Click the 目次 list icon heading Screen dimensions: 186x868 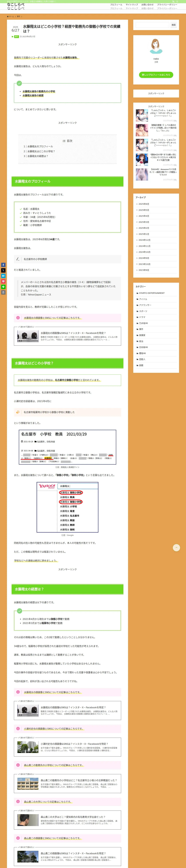coord(68,141)
